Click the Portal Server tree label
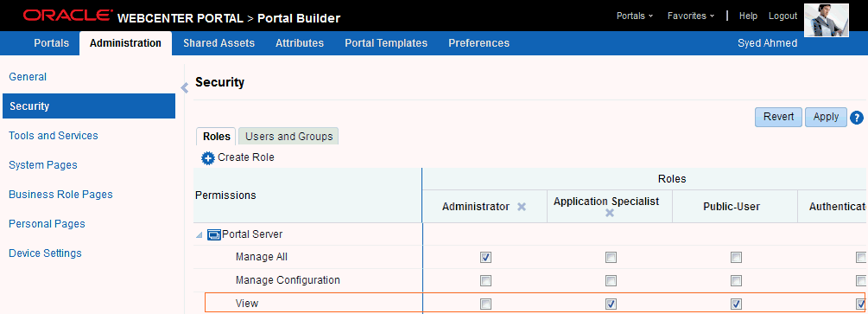Viewport: 868px width, 314px height. pos(252,234)
